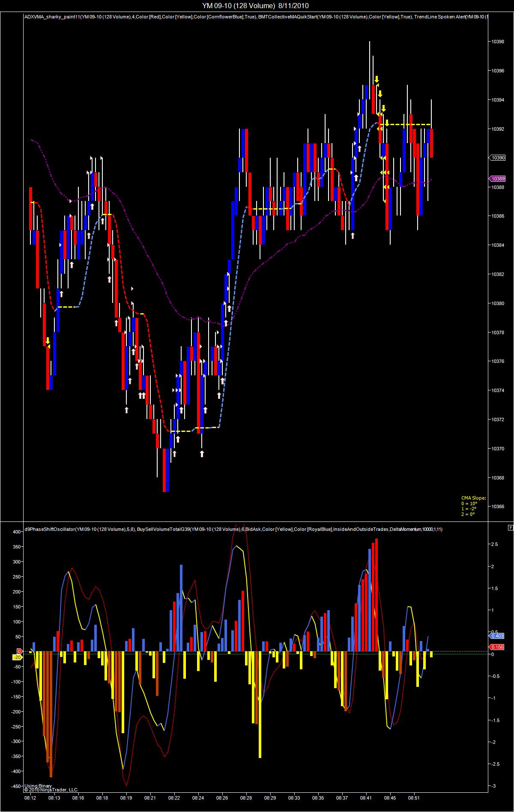
Task: Click the 08:35 time axis label
Action: coord(318,798)
